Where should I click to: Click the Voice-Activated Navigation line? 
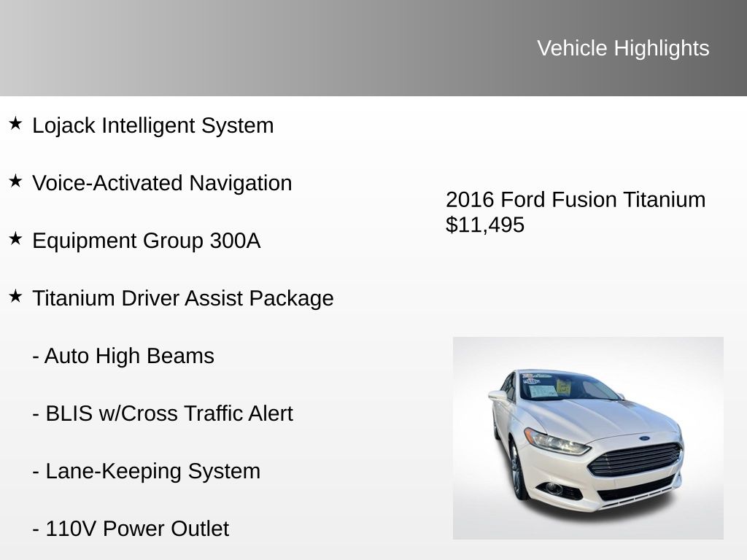click(162, 183)
